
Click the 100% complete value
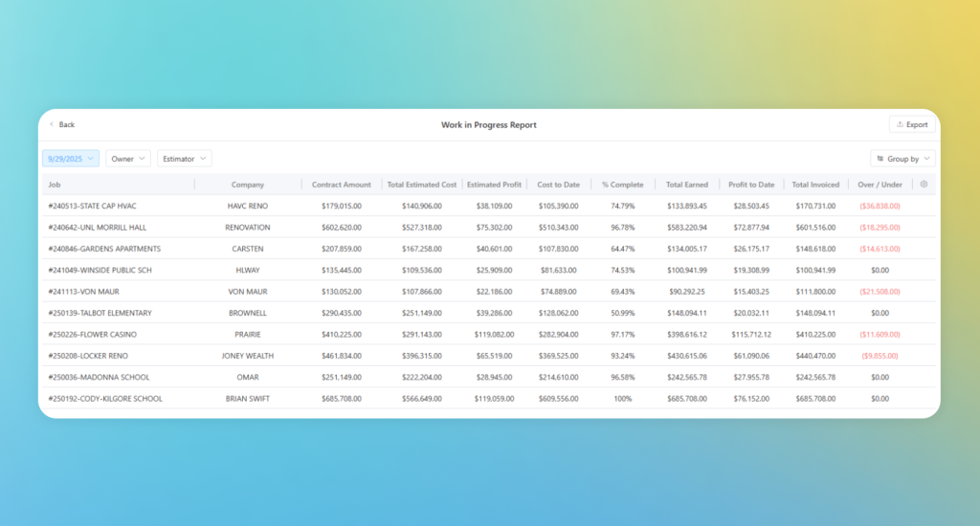click(622, 399)
